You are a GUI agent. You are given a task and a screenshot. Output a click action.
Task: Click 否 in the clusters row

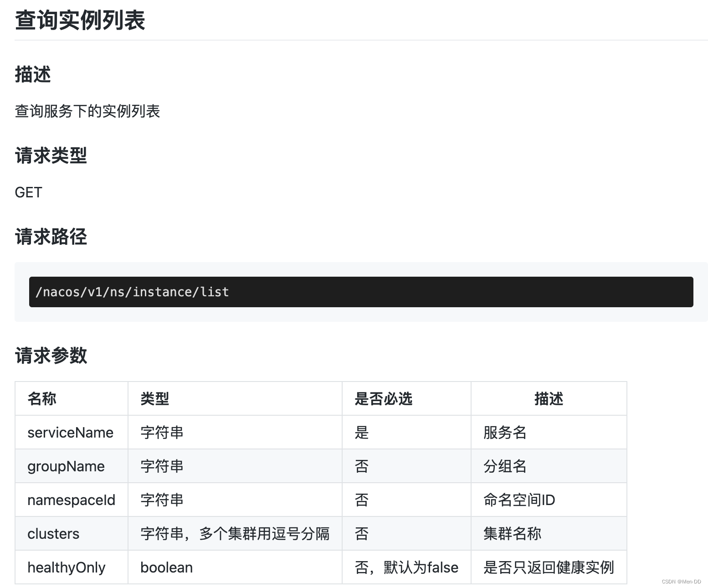(406, 533)
